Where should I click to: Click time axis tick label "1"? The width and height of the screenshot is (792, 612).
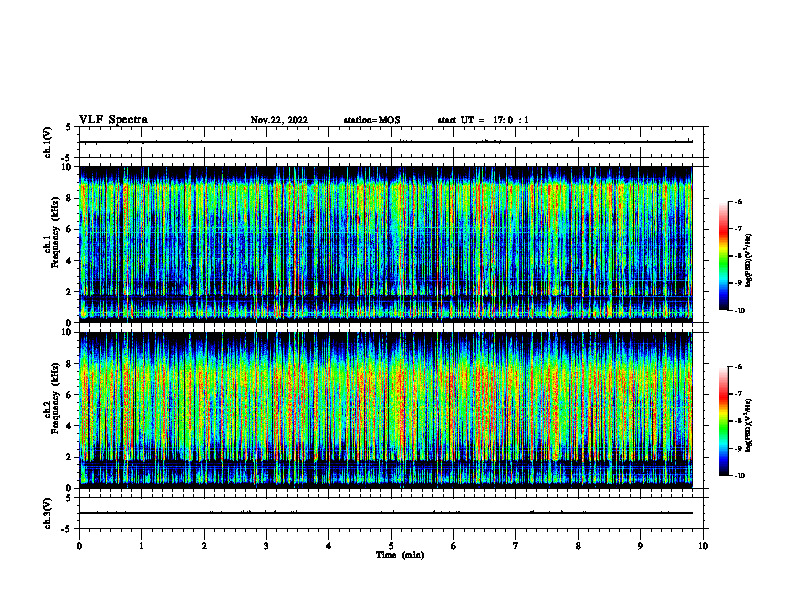(141, 546)
